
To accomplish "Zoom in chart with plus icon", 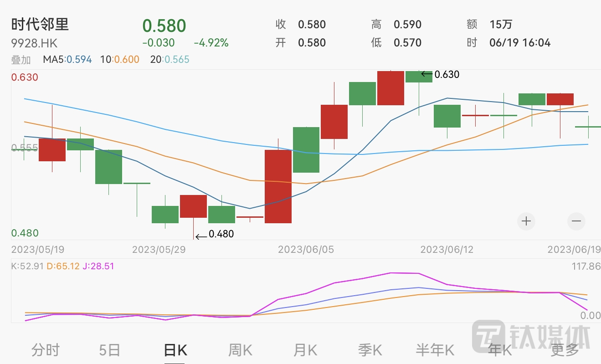I will (x=526, y=221).
